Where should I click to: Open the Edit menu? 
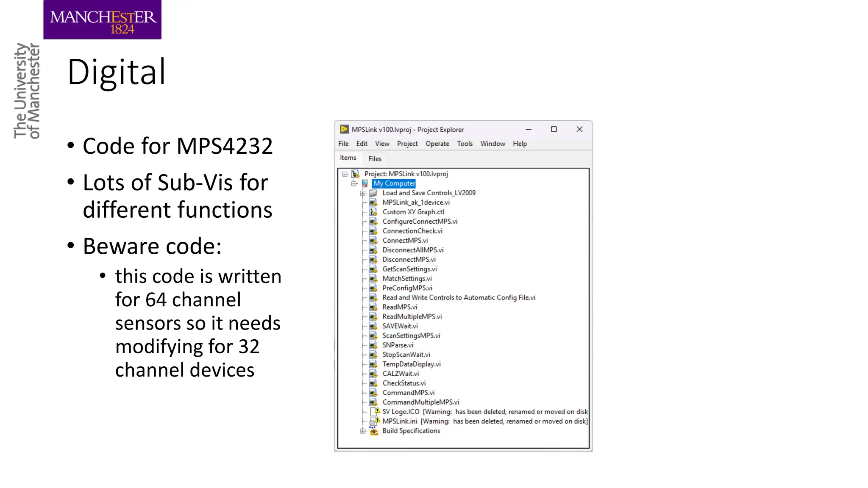click(362, 144)
